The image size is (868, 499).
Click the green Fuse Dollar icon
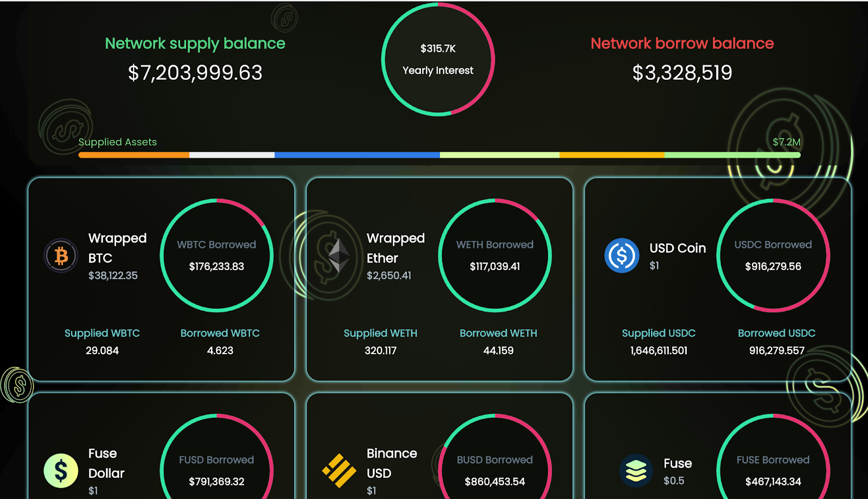click(61, 471)
